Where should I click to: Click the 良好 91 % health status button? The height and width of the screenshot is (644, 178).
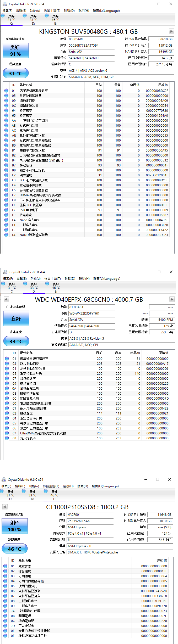tap(15, 51)
